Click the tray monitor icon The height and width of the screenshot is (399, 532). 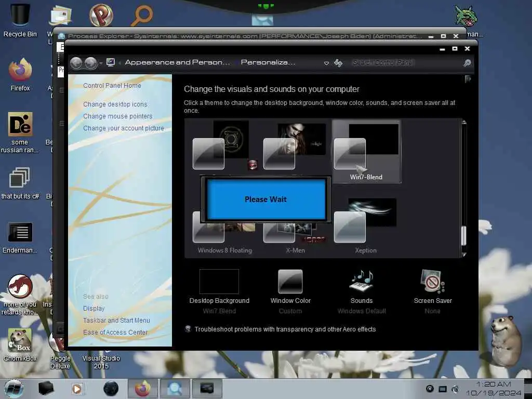coord(443,389)
